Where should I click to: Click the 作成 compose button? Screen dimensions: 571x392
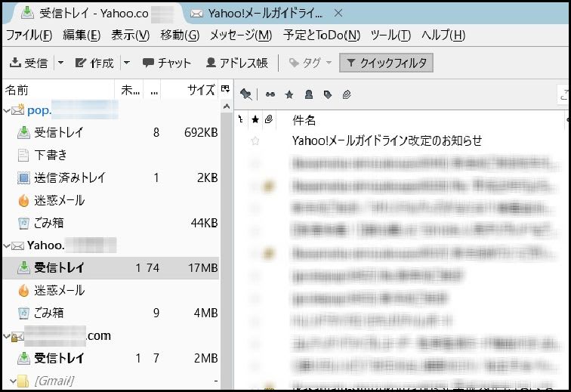click(94, 63)
